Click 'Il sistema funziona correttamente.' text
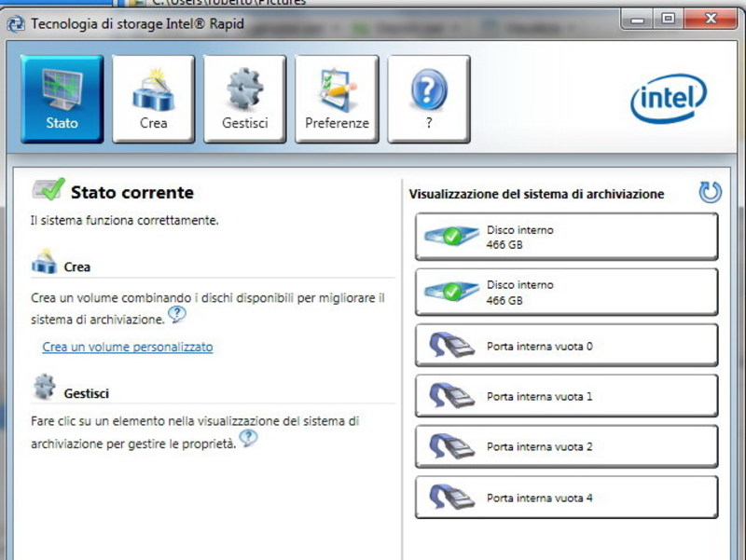Screen dimensions: 746x560 [x=125, y=221]
